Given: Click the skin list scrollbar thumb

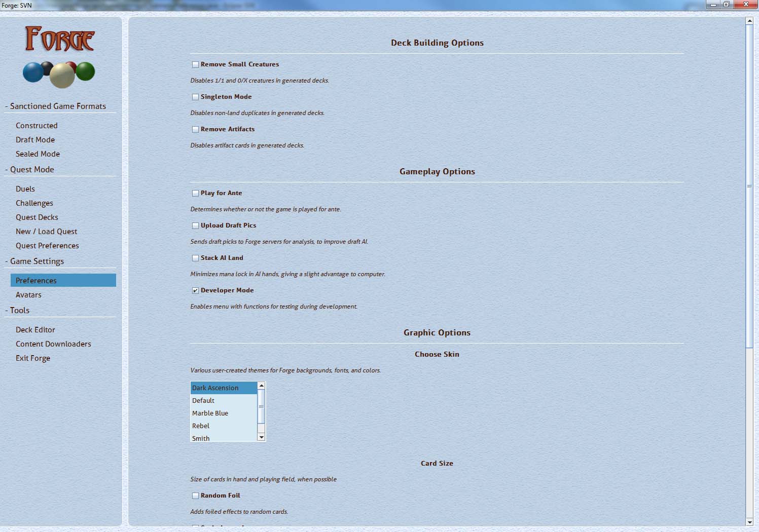Looking at the screenshot, I should 261,406.
